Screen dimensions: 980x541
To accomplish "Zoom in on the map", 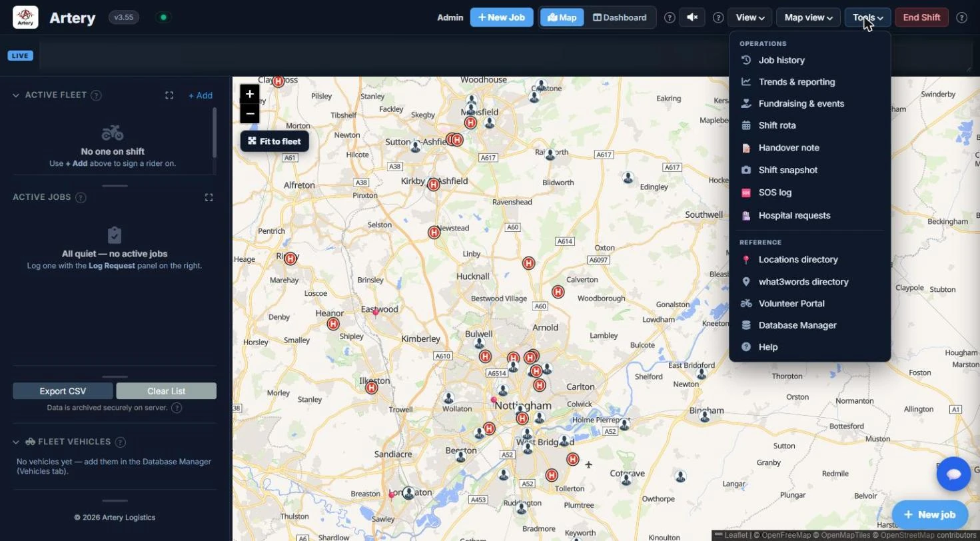I will [250, 94].
